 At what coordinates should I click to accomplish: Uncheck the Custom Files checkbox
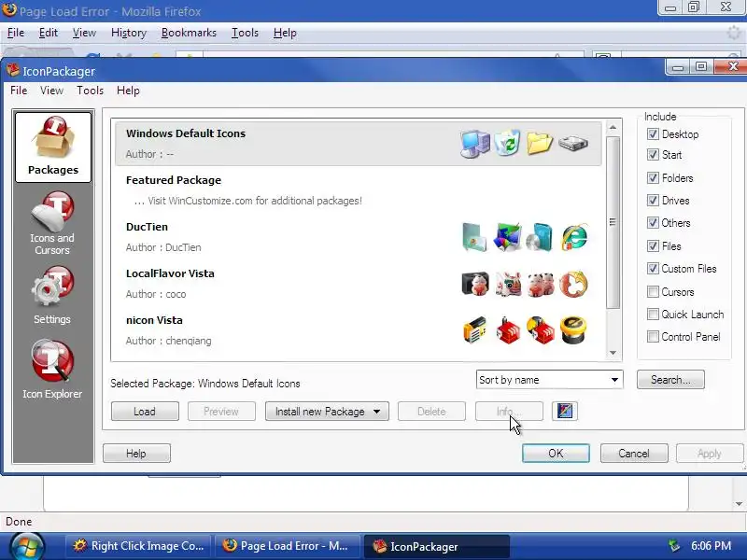(653, 269)
